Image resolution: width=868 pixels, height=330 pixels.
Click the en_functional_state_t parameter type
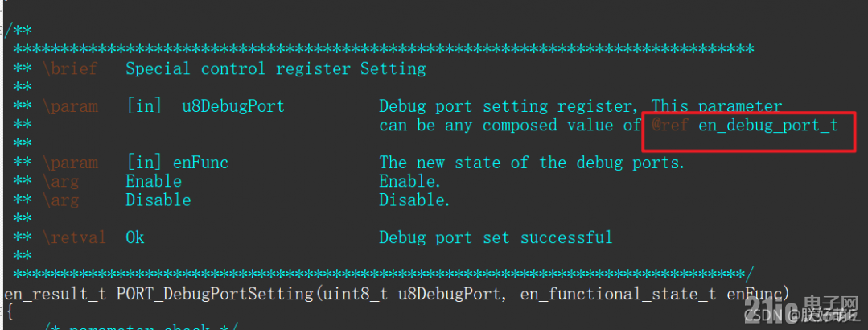618,294
